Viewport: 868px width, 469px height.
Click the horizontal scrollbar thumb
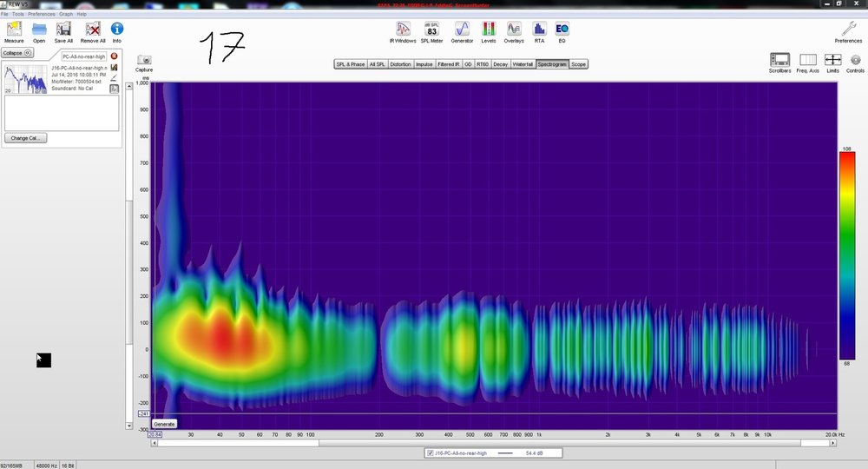pyautogui.click(x=560, y=443)
